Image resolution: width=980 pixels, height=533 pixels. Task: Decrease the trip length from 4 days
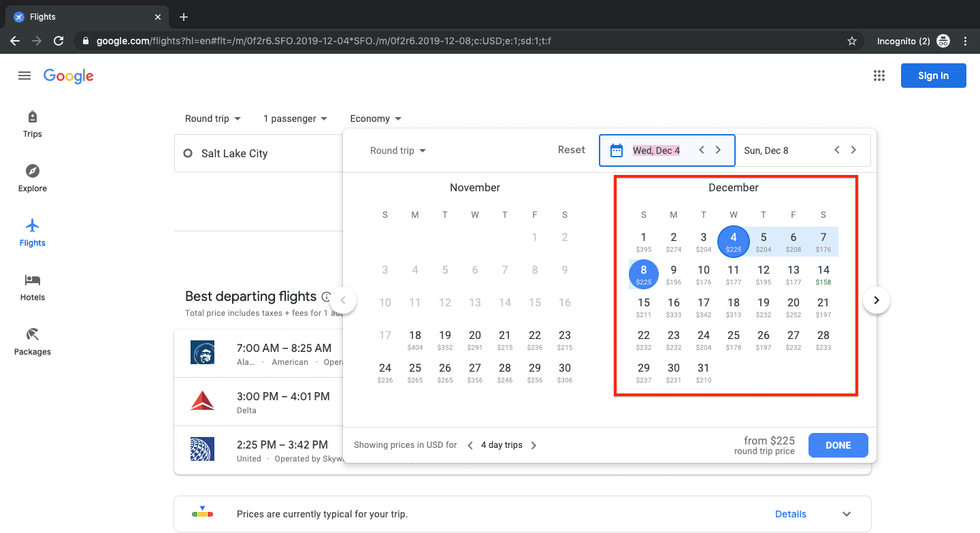470,445
